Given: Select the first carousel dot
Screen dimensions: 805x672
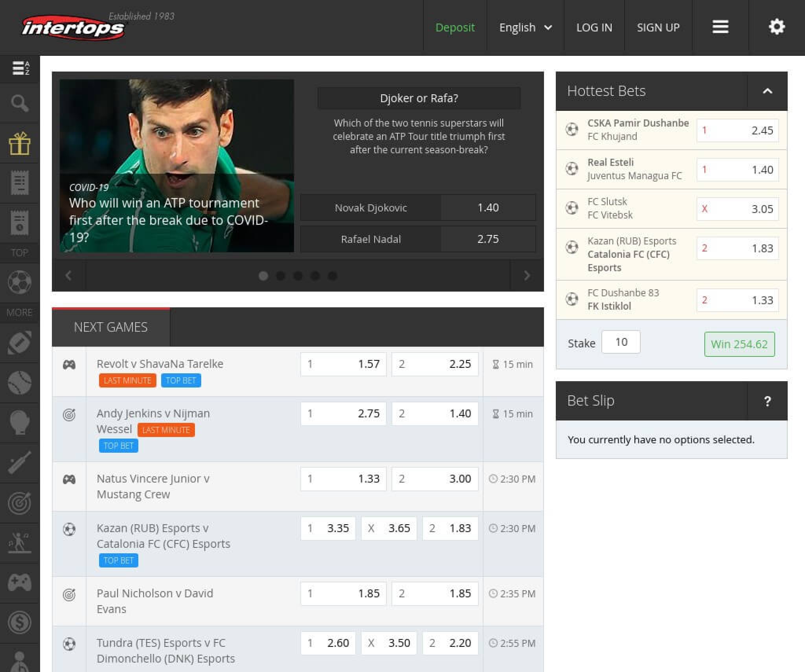Looking at the screenshot, I should [x=263, y=276].
